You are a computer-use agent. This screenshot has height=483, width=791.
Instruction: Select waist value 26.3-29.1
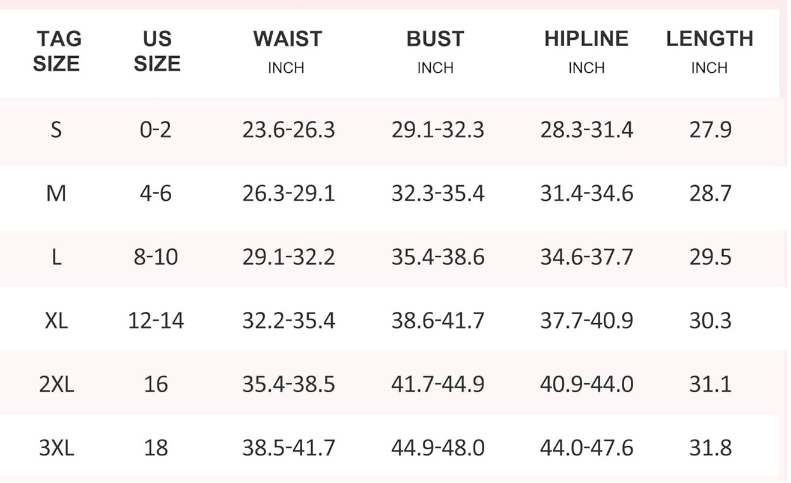(289, 193)
